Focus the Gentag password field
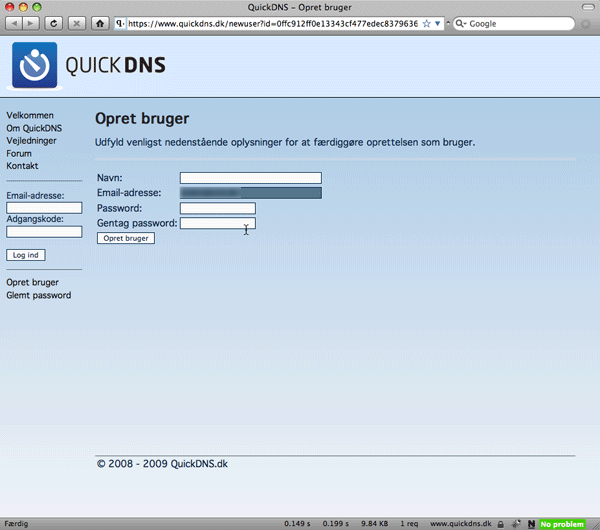600x530 pixels. tap(218, 223)
